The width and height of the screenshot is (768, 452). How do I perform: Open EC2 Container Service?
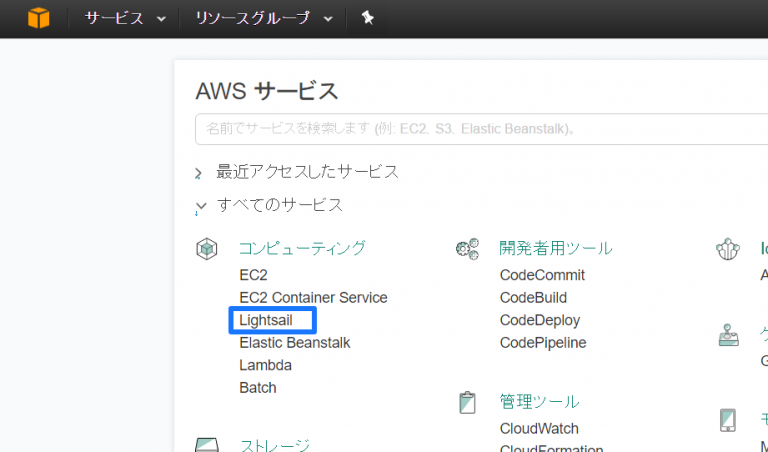(313, 298)
